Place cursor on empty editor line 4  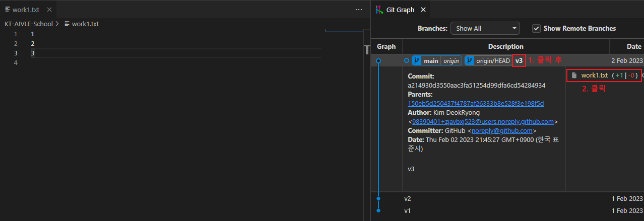tap(176, 62)
